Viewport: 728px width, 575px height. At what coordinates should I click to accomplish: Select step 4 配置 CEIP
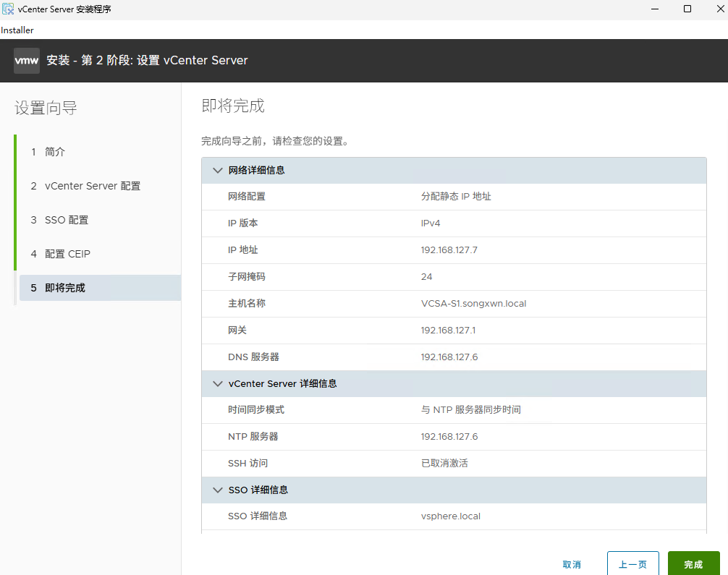(x=67, y=254)
